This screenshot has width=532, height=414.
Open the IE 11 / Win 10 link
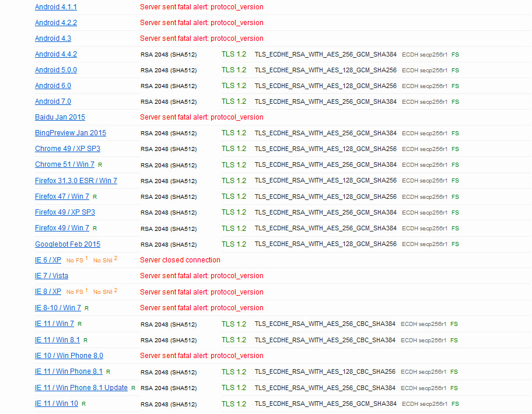coord(57,404)
